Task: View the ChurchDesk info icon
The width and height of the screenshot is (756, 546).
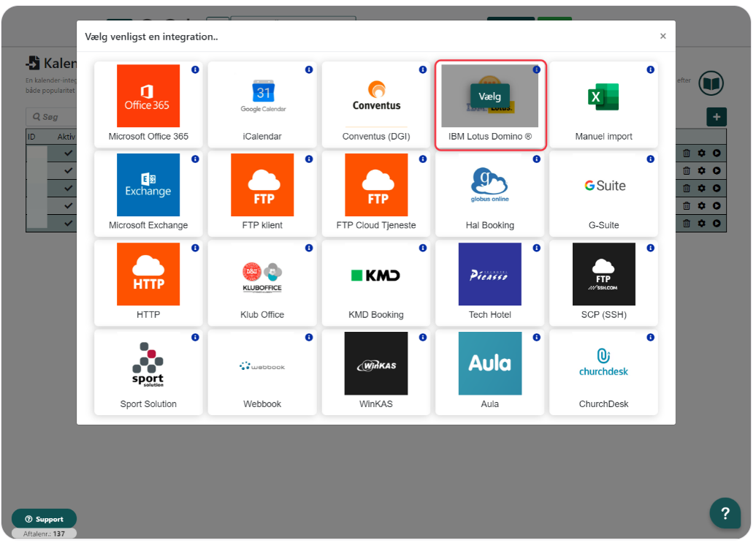Action: [x=650, y=337]
